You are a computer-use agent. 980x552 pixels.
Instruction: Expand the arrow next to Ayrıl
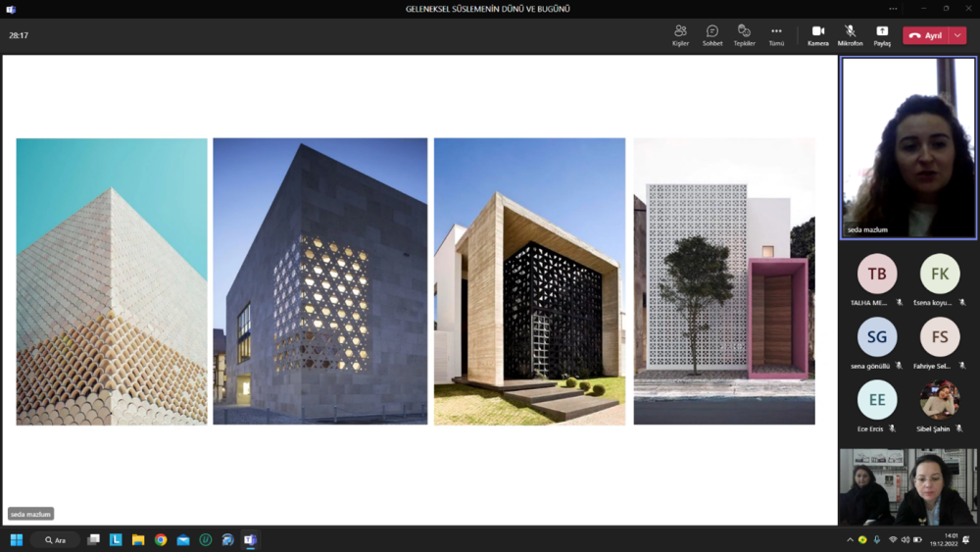click(x=958, y=35)
